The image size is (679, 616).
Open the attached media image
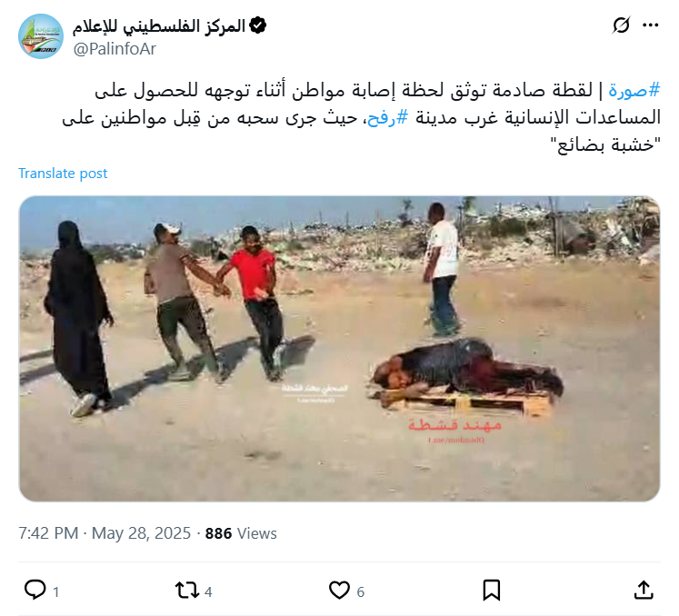coord(340,349)
